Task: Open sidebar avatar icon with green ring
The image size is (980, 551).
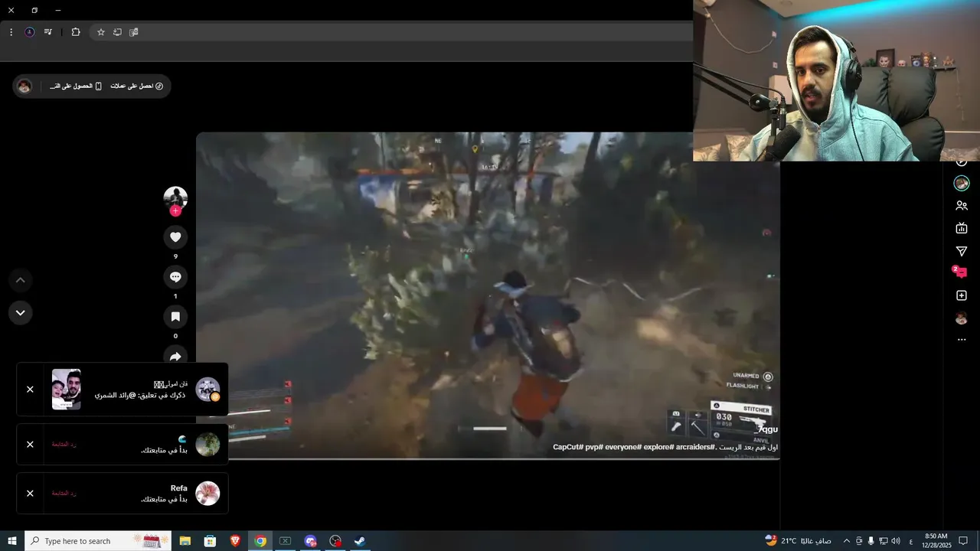Action: 962,184
